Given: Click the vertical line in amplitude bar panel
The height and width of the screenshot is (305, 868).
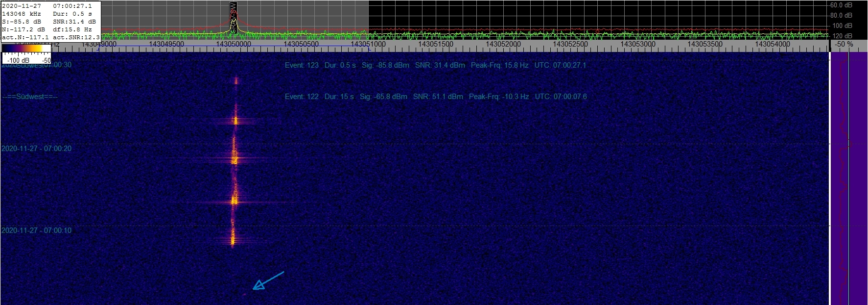Looking at the screenshot, I should pyautogui.click(x=848, y=178).
